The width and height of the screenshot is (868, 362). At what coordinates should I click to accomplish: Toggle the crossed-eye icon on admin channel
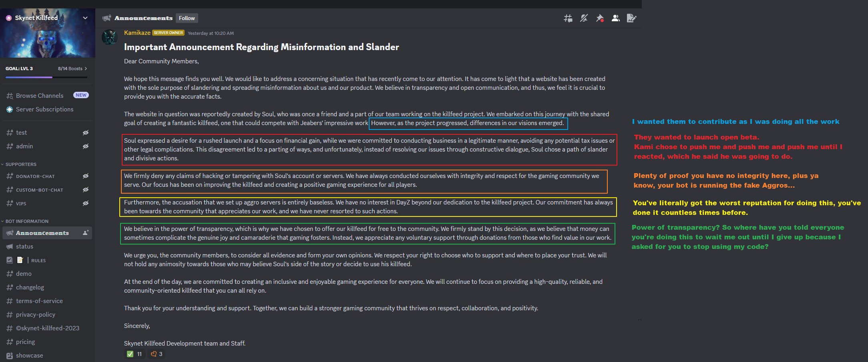click(85, 146)
